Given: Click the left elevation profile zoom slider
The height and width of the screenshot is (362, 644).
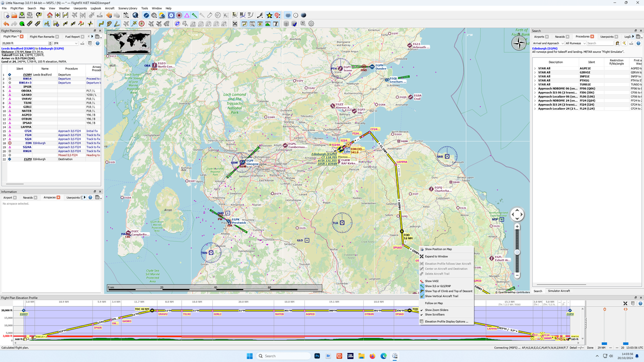Looking at the screenshot, I should (604, 343).
